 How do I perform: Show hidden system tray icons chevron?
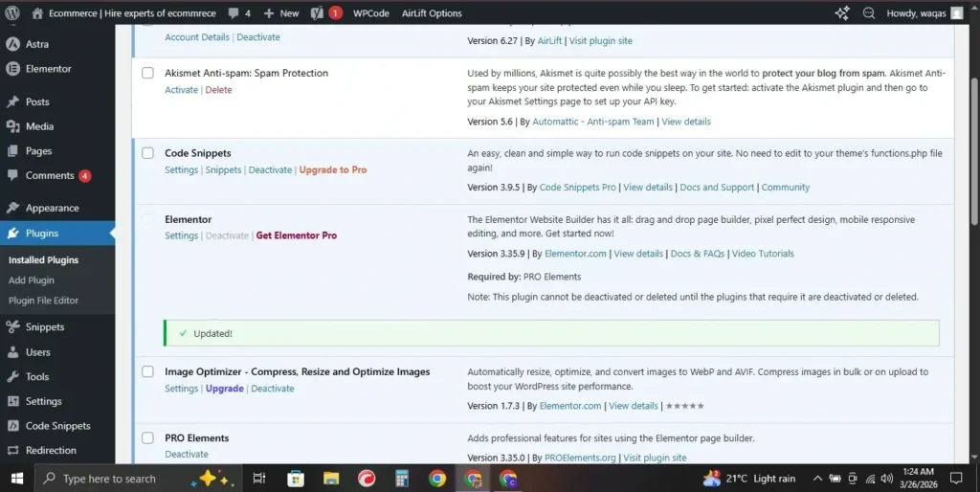(x=817, y=479)
